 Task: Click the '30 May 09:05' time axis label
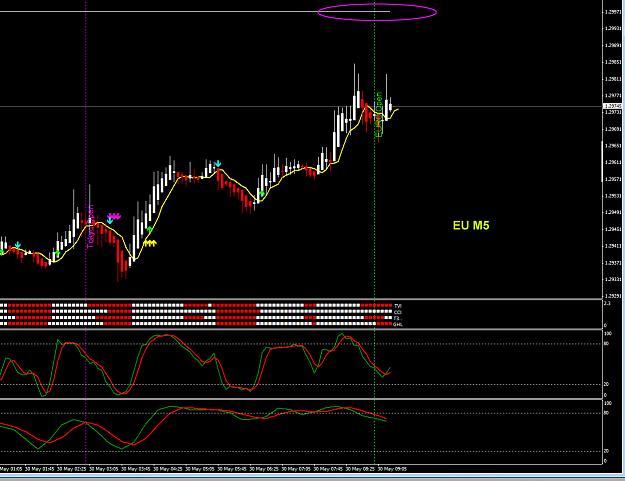(392, 469)
